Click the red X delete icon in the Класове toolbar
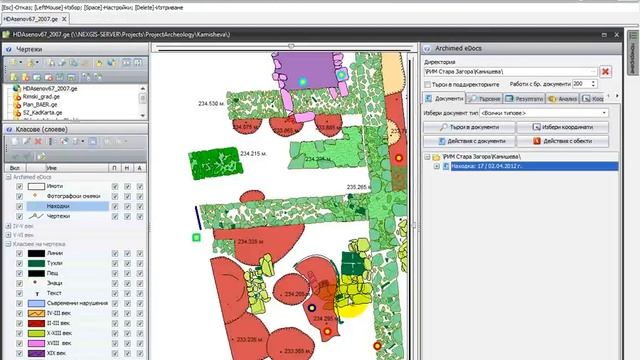The image size is (640, 360). click(38, 141)
